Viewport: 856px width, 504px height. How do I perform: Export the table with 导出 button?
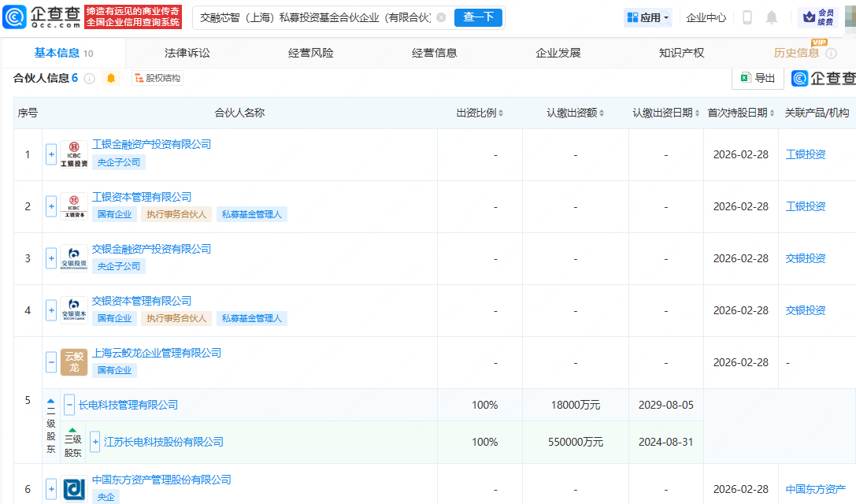[x=757, y=78]
